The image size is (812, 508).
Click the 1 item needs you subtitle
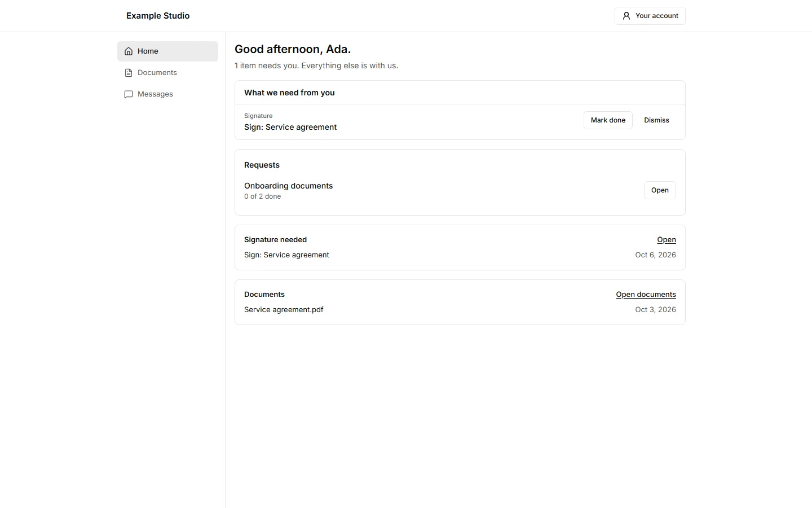[316, 65]
